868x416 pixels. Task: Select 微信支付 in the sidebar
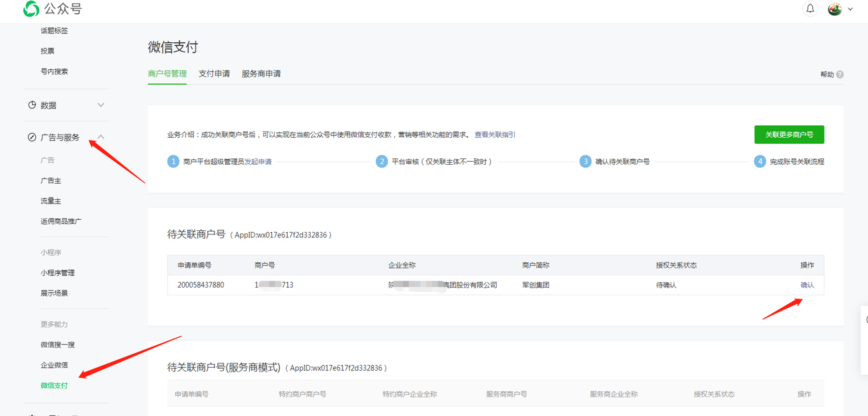click(54, 385)
